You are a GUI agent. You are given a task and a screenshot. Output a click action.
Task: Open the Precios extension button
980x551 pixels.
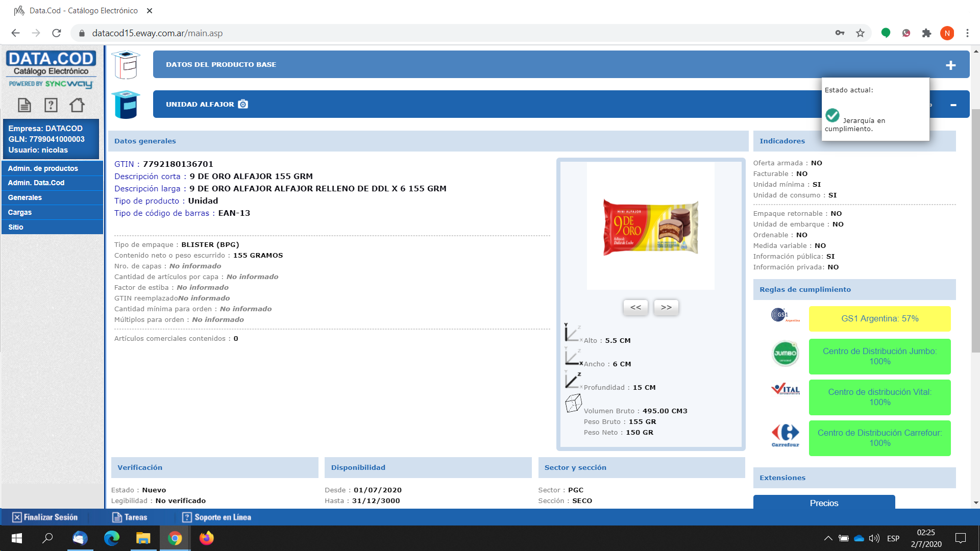tap(824, 503)
